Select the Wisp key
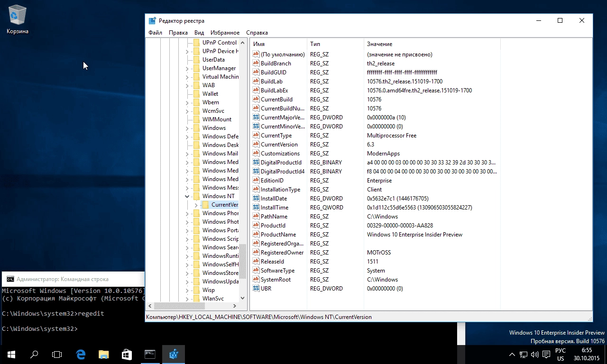Viewport: 607px width, 364px height. point(208,290)
